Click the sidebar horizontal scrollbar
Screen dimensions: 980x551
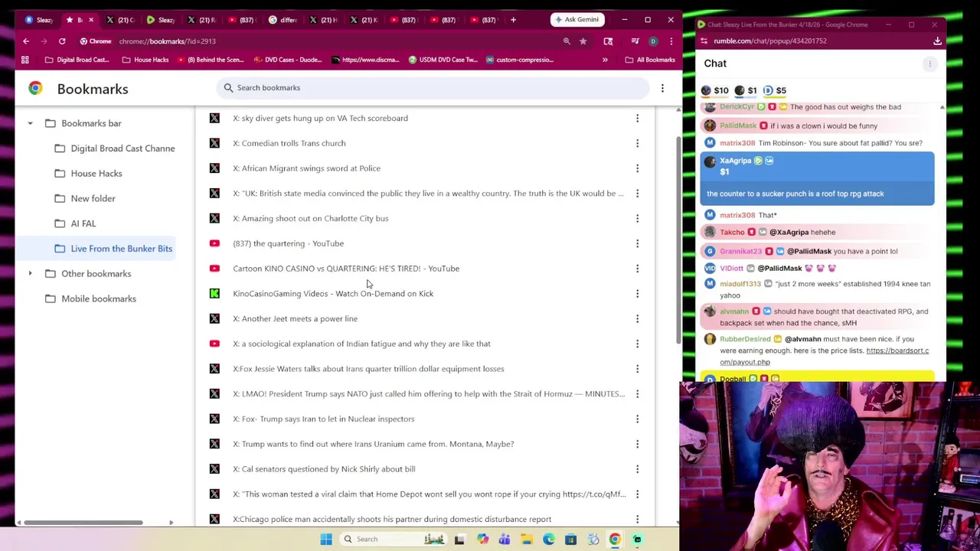[x=83, y=523]
